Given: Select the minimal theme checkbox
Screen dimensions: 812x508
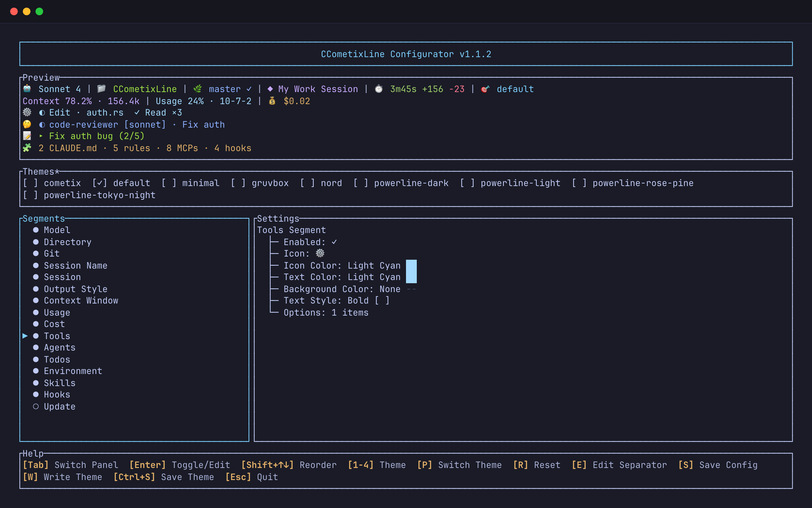Looking at the screenshot, I should point(169,183).
